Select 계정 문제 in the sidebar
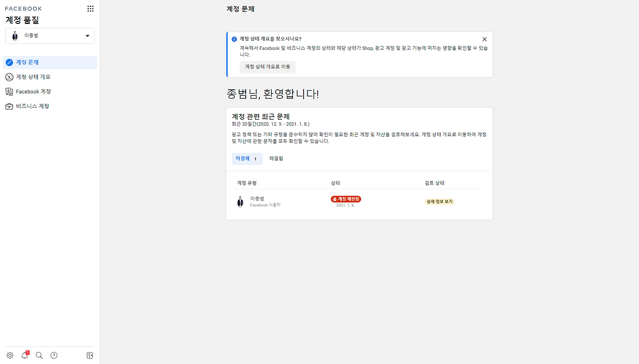This screenshot has height=364, width=639. pos(50,62)
